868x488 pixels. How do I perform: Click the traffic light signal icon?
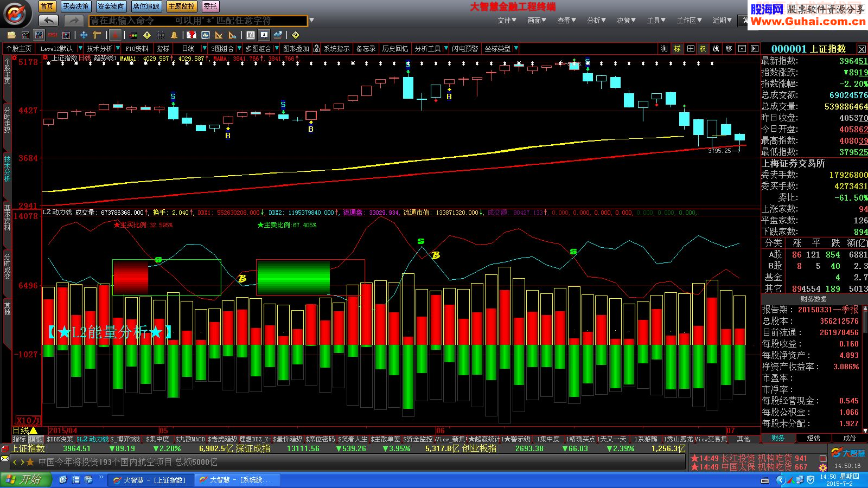133,35
